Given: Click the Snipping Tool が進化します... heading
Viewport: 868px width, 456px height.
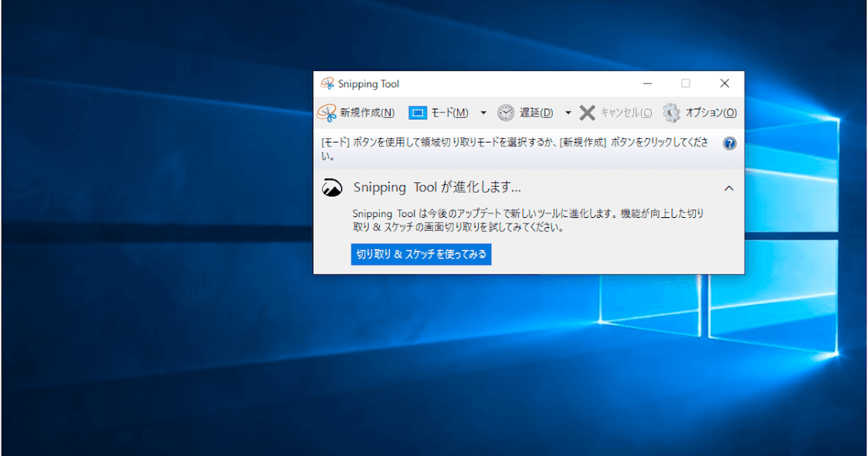Looking at the screenshot, I should click(x=437, y=188).
